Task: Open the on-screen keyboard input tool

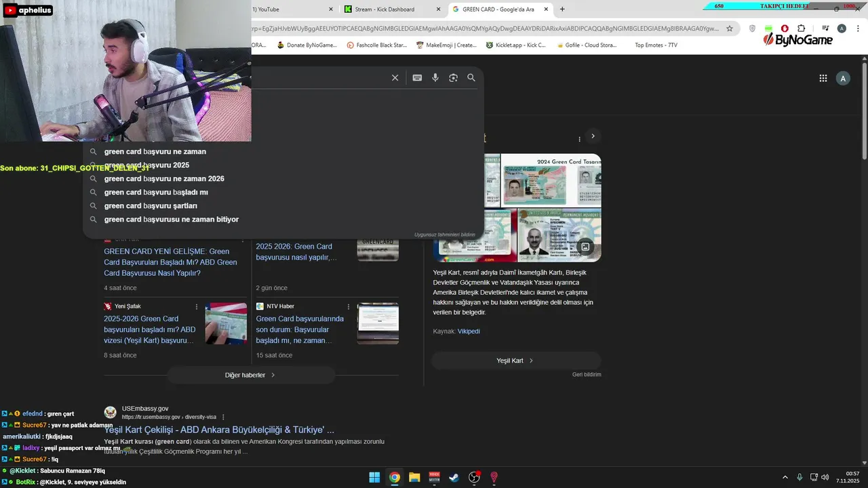Action: point(417,78)
